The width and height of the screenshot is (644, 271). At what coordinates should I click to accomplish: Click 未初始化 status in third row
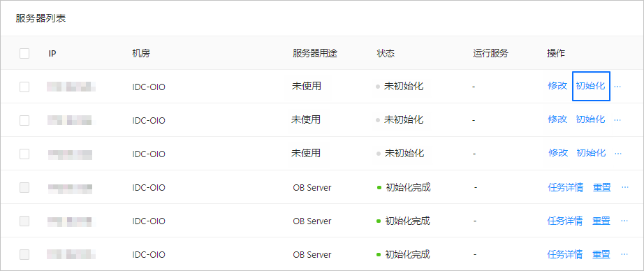coord(404,154)
